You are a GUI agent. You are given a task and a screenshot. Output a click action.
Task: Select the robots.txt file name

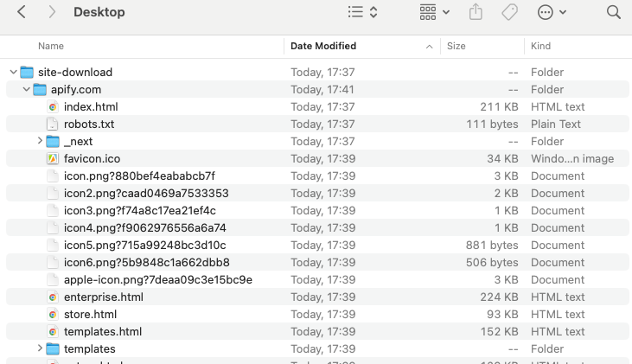coord(89,125)
